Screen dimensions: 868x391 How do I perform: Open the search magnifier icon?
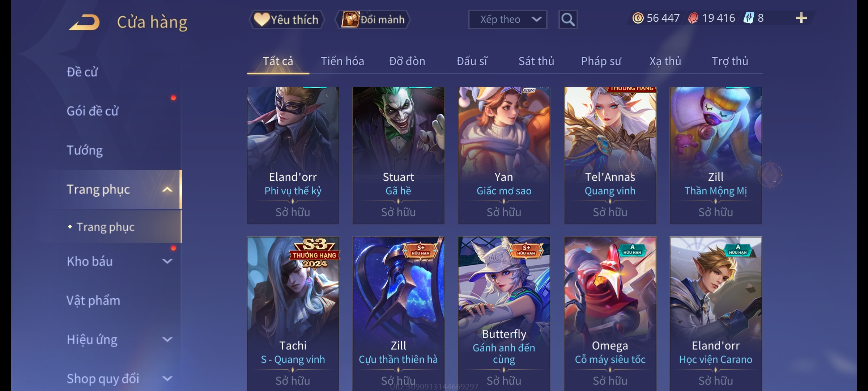[568, 20]
